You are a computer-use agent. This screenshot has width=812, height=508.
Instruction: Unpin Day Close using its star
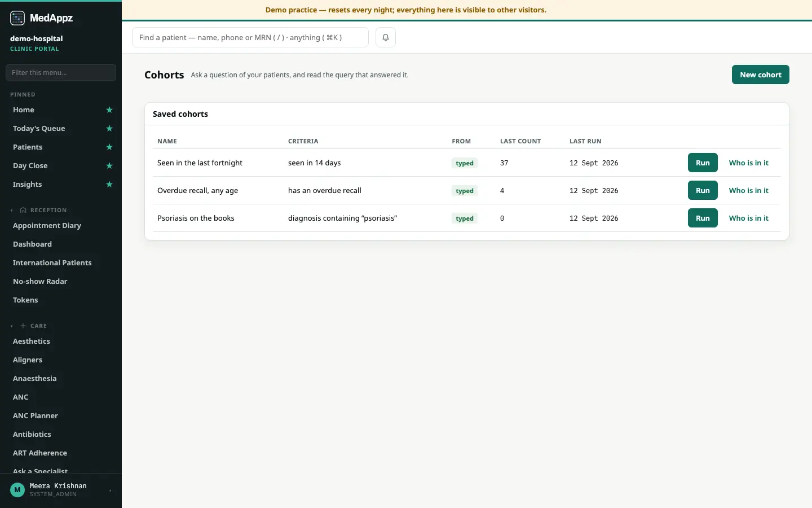(x=109, y=166)
